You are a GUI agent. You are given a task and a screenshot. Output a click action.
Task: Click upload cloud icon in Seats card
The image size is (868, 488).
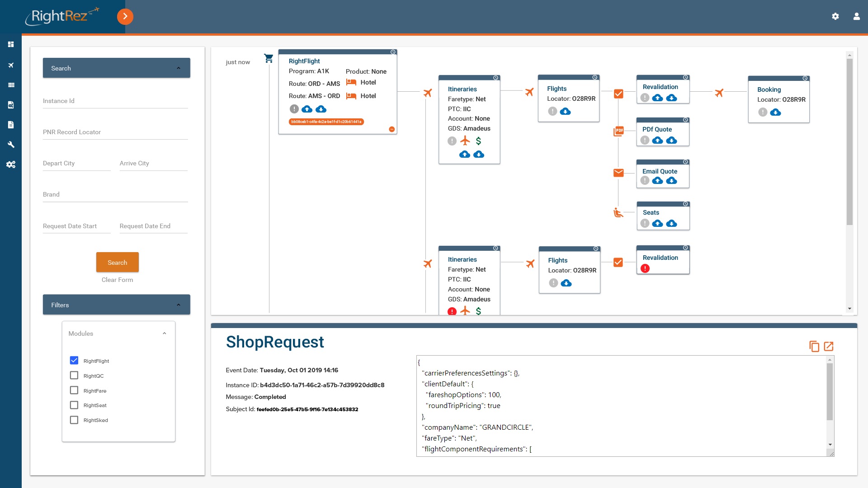[658, 223]
